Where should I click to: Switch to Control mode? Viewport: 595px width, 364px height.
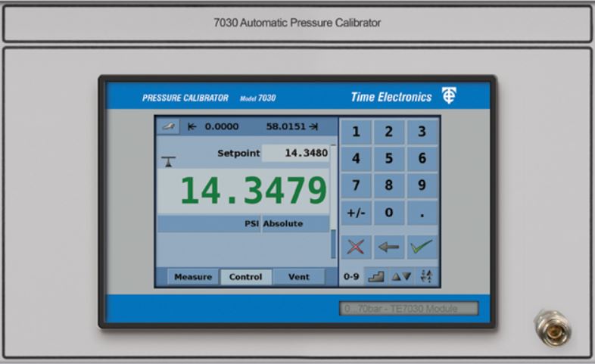[x=246, y=277]
